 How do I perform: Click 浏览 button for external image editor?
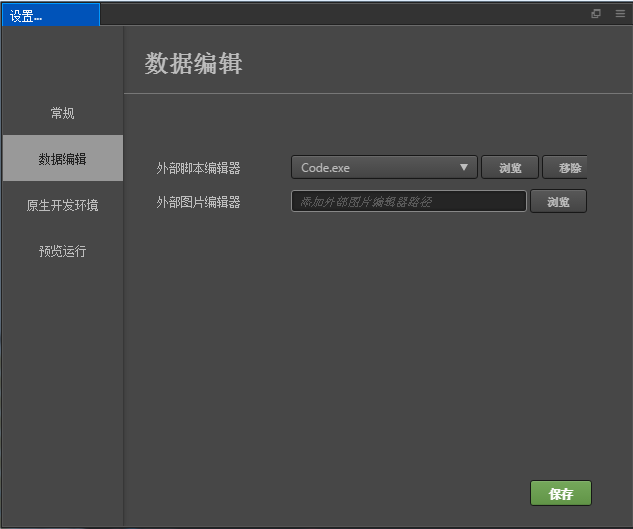558,201
